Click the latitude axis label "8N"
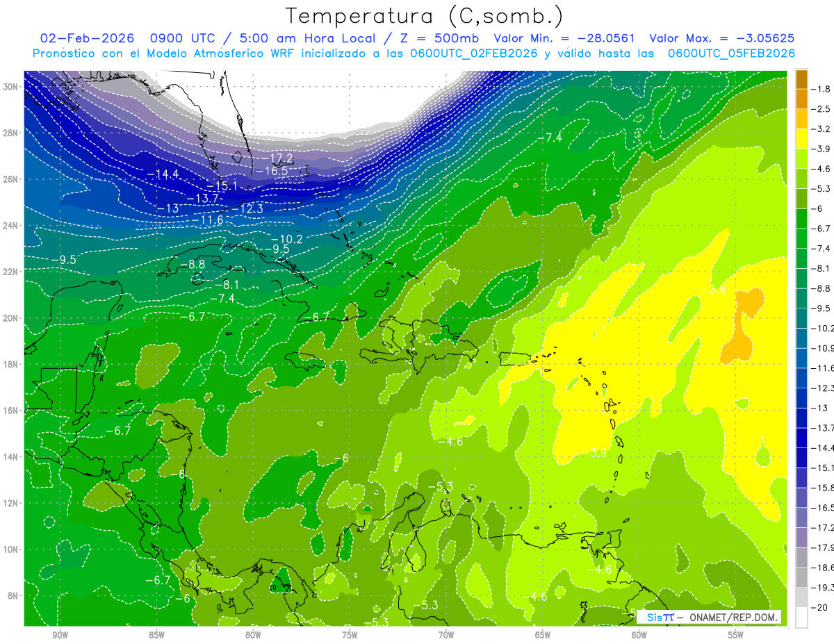Viewport: 834px width, 644px height. click(13, 595)
